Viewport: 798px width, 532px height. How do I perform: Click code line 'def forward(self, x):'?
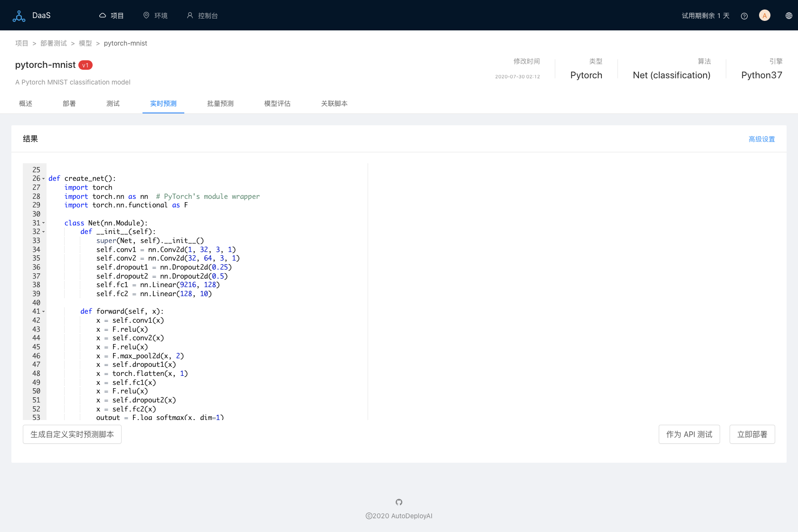click(x=122, y=311)
